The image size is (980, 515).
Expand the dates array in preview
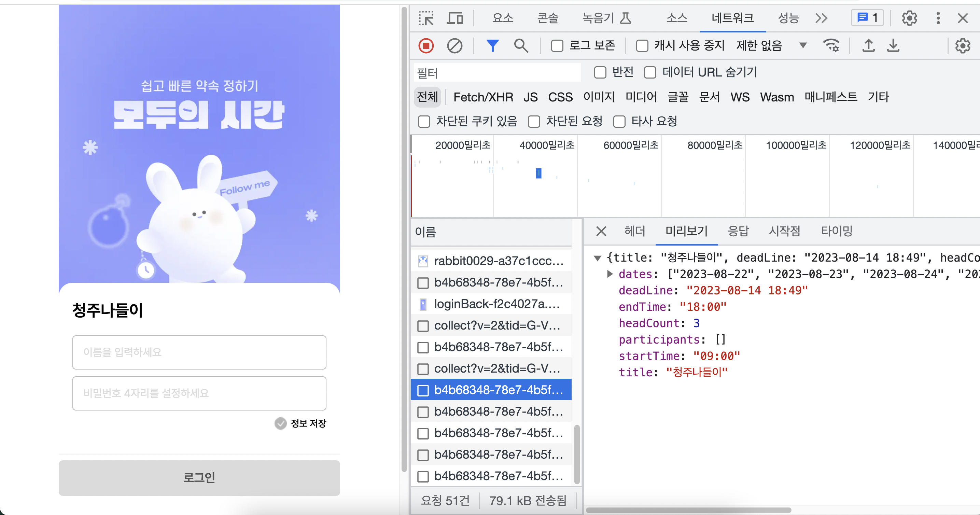click(610, 274)
